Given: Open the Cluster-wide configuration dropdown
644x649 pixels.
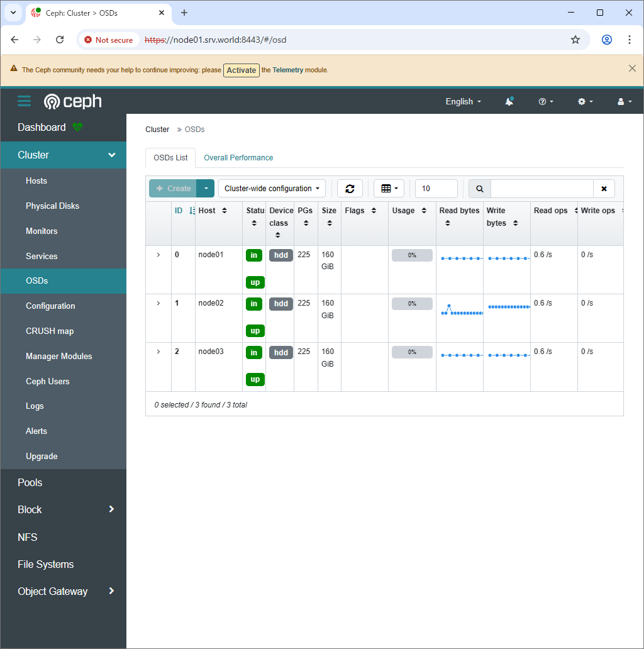Looking at the screenshot, I should coord(272,189).
